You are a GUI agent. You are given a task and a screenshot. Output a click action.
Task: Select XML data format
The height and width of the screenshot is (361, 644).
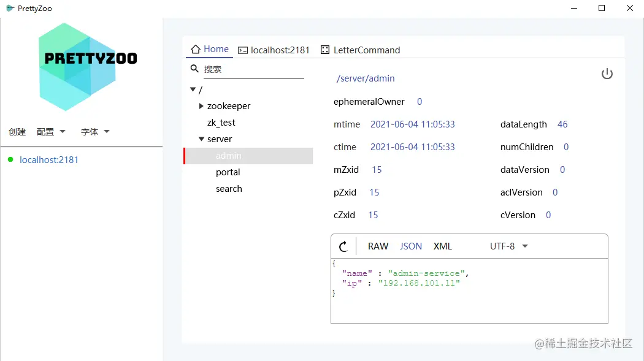point(442,246)
